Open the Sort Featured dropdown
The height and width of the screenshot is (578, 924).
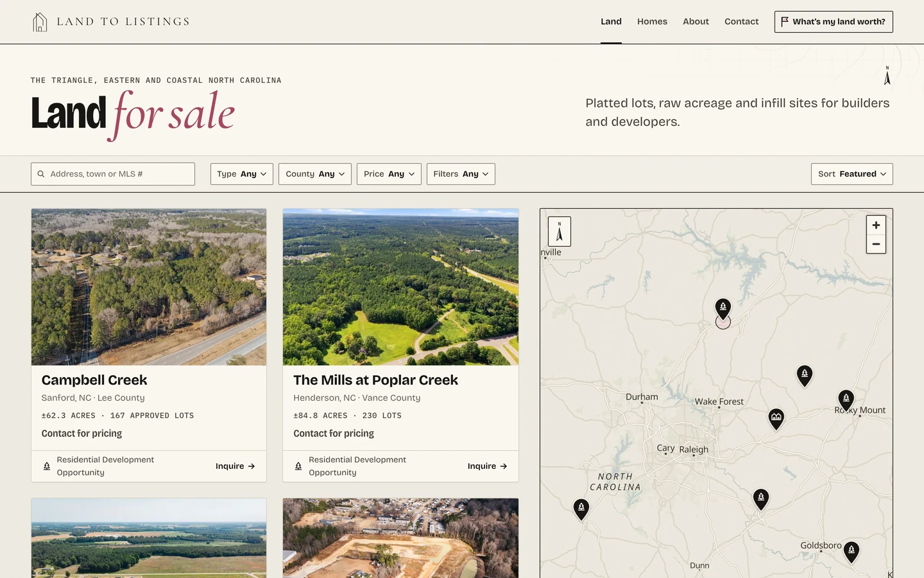pos(852,174)
